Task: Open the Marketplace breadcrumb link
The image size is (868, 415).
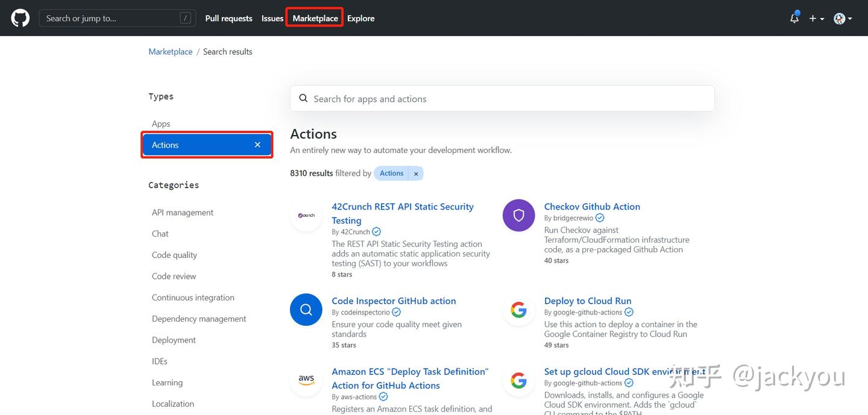Action: point(170,51)
